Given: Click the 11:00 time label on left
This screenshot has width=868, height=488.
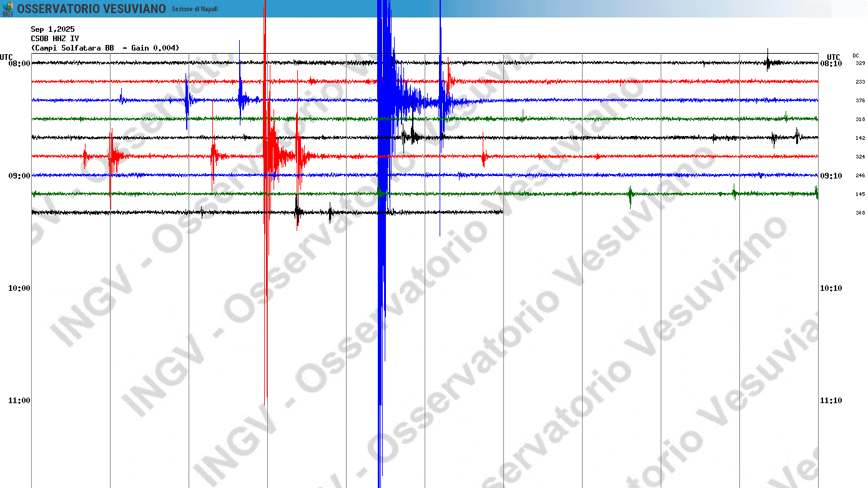Looking at the screenshot, I should click(x=19, y=401).
